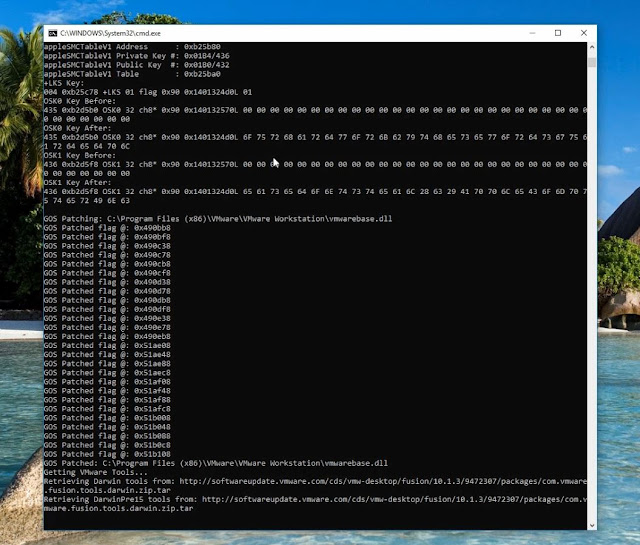The image size is (640, 545).
Task: Click the 'GOS Patched flag @: 0x51af08' line
Action: pos(107,382)
